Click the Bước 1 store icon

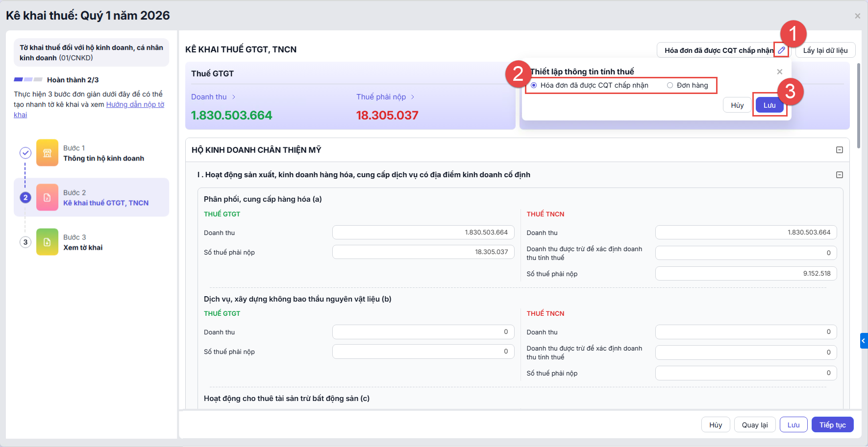(x=47, y=153)
